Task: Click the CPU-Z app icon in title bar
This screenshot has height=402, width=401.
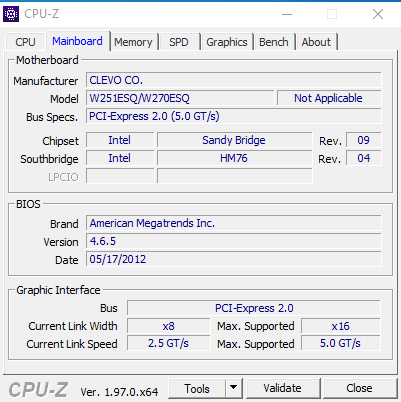Action: click(x=11, y=14)
